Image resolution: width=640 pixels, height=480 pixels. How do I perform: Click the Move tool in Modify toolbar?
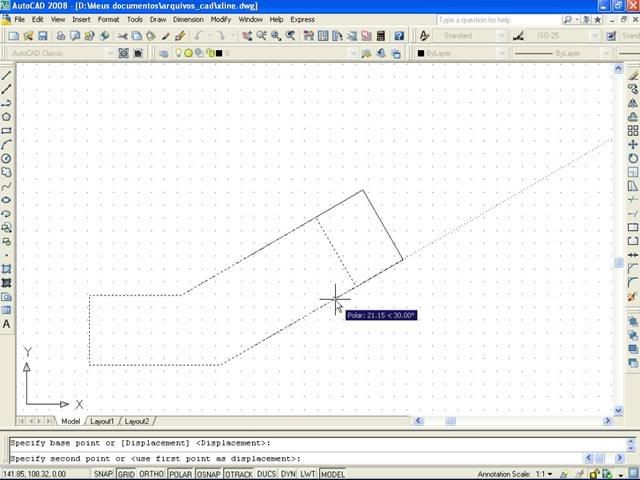tap(633, 145)
